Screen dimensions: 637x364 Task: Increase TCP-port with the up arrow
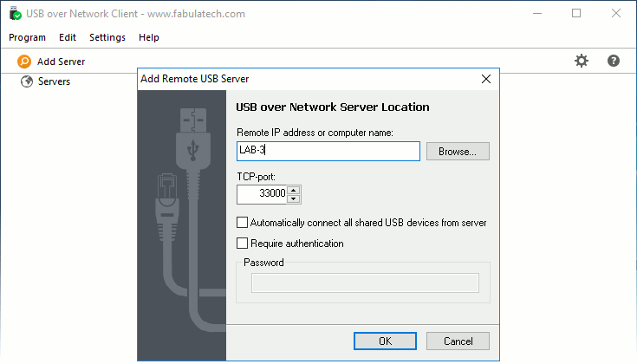(x=294, y=190)
